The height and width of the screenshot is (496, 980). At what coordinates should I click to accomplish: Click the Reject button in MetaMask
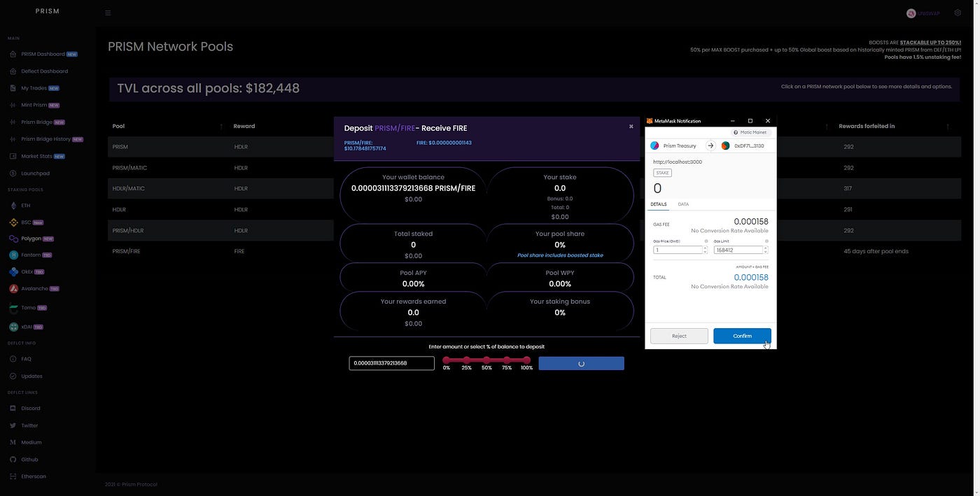[679, 336]
